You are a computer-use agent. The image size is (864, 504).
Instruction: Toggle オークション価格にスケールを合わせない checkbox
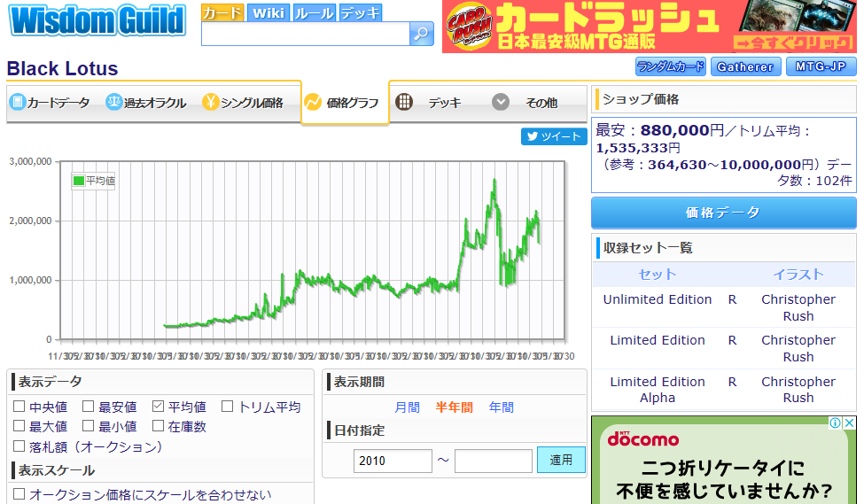pos(19,494)
